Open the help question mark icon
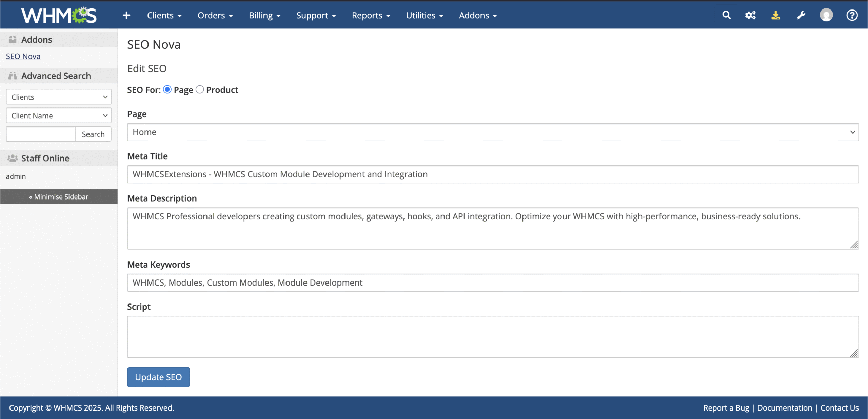 coord(852,15)
